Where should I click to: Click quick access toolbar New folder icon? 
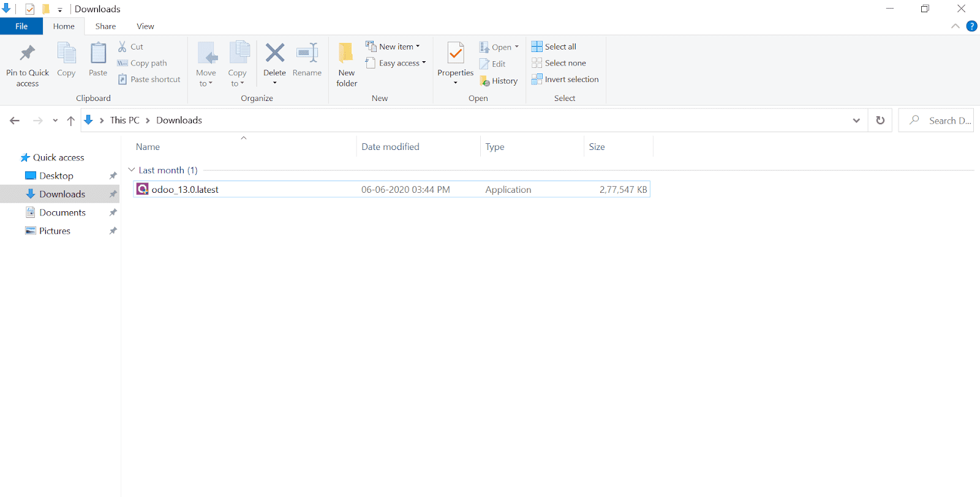coord(45,9)
